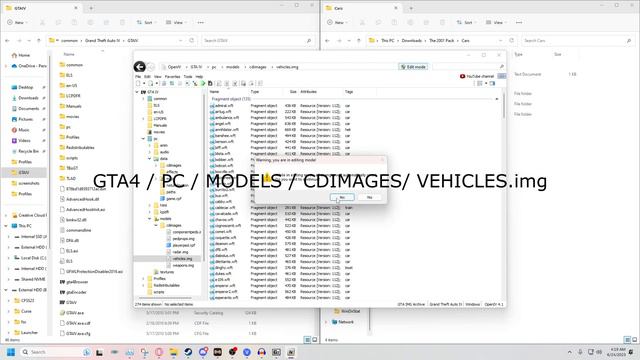Image resolution: width=640 pixels, height=360 pixels.
Task: Select weapons.img in OpenIV tree
Action: click(x=183, y=265)
